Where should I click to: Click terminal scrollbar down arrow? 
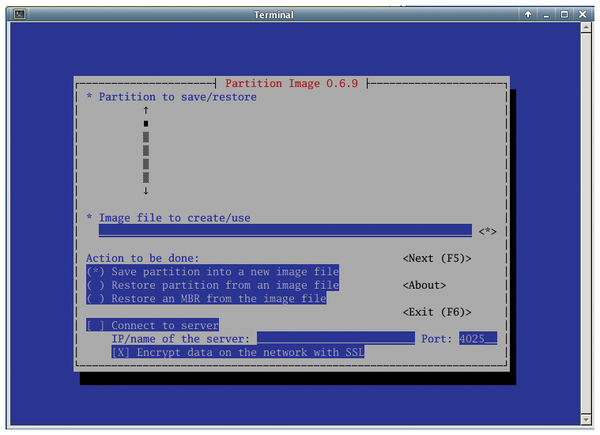point(586,419)
